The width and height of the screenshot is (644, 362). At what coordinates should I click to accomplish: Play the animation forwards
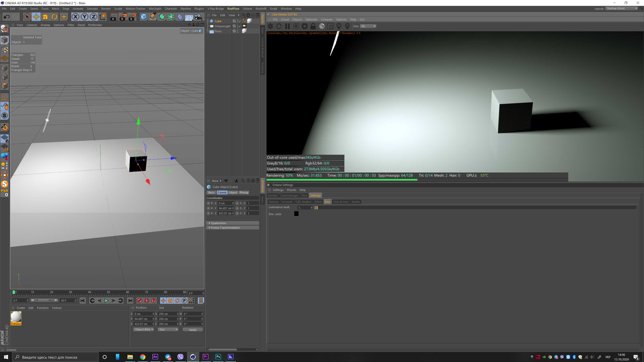pyautogui.click(x=106, y=300)
